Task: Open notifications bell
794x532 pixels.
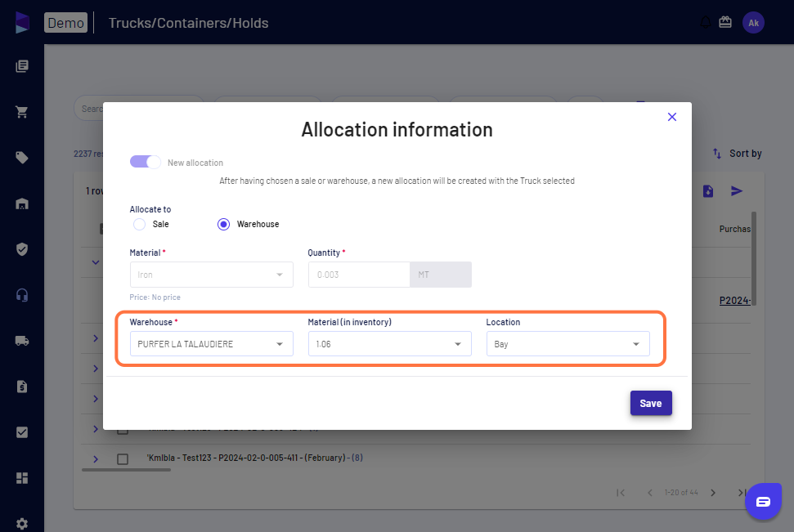Action: coord(706,22)
